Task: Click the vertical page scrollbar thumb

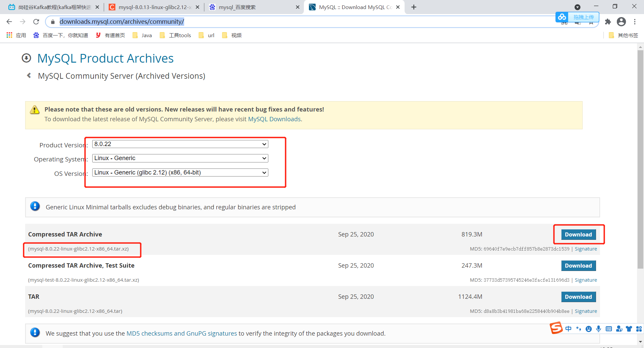Action: click(640, 159)
